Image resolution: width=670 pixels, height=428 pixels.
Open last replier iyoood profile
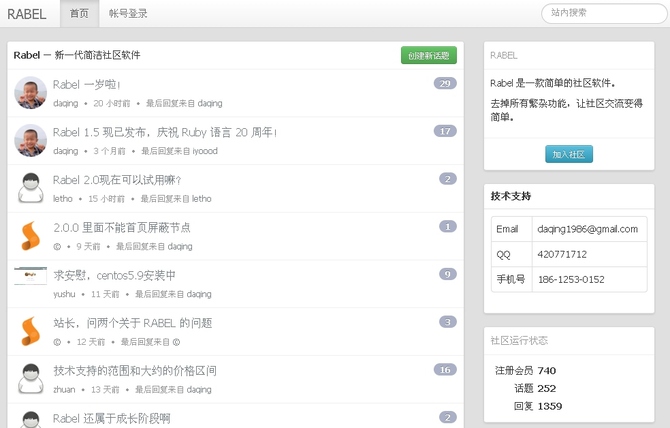point(205,151)
